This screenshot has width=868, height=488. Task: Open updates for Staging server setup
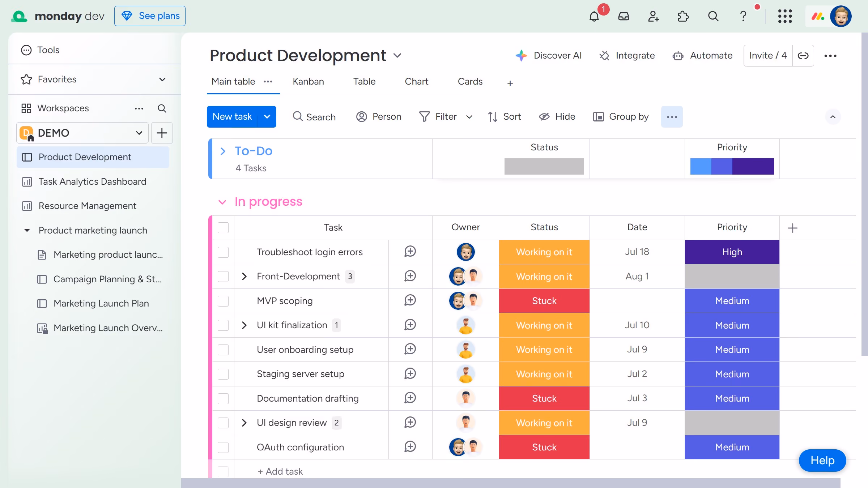[x=410, y=374]
